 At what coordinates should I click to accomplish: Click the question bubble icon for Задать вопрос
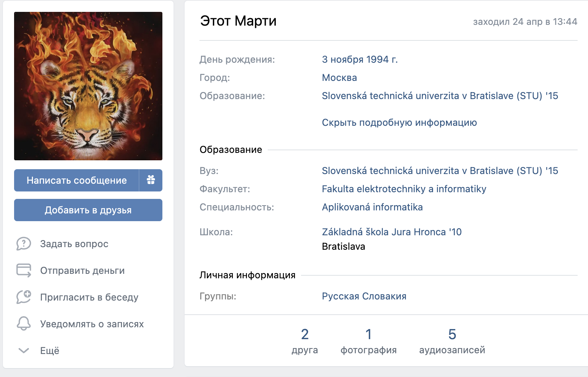(x=24, y=244)
